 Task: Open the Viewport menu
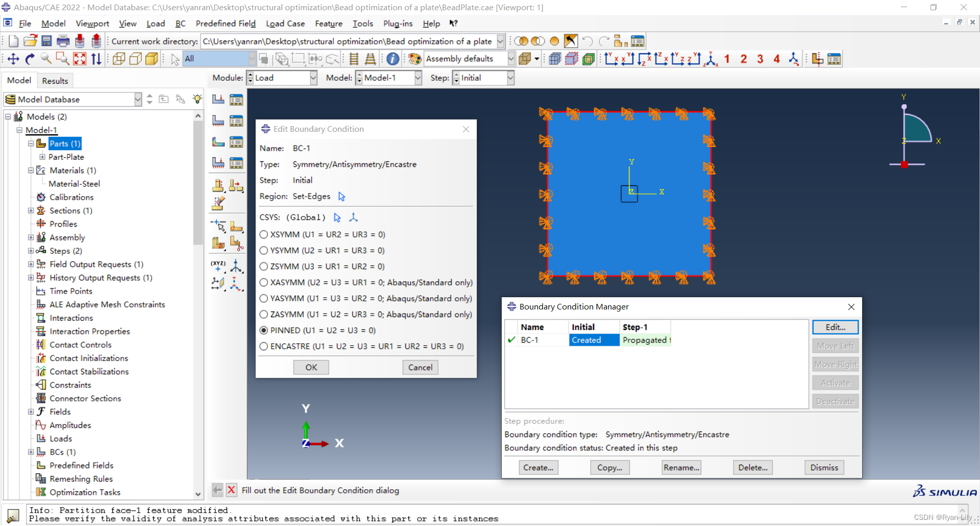point(92,23)
